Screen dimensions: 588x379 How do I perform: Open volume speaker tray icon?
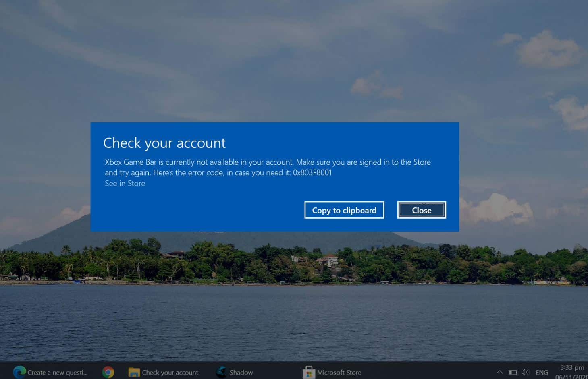[525, 372]
